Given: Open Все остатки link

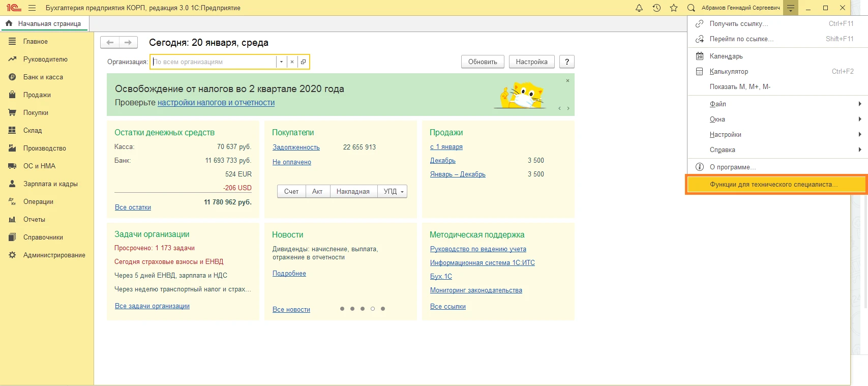Looking at the screenshot, I should click(x=133, y=207).
